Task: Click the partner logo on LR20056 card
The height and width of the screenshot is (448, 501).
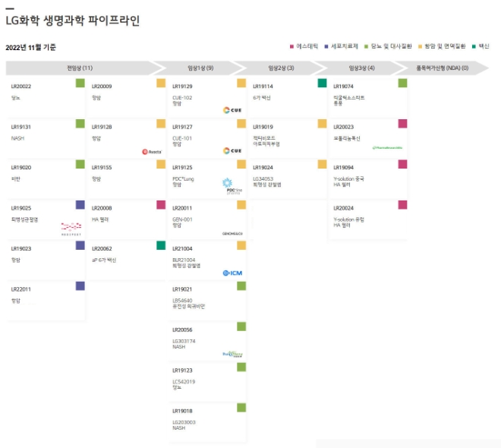Action: (x=231, y=353)
